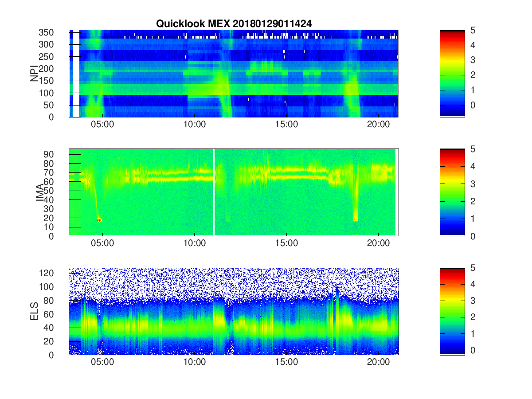Click the 05:00 tick under the NPI plot

[102, 125]
